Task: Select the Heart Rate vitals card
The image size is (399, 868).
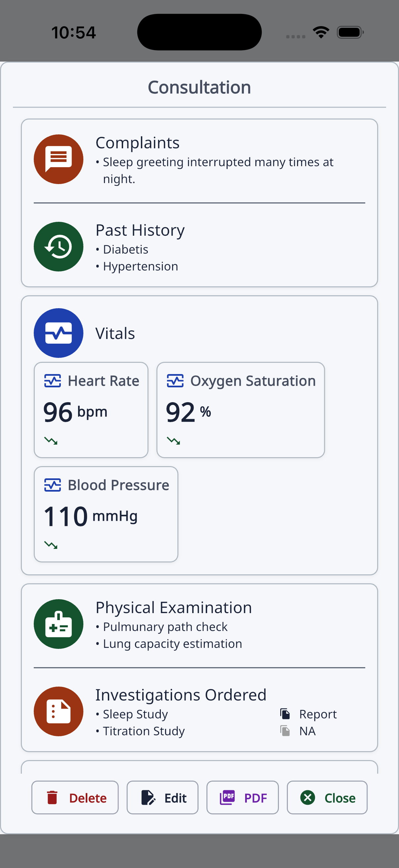Action: click(91, 410)
